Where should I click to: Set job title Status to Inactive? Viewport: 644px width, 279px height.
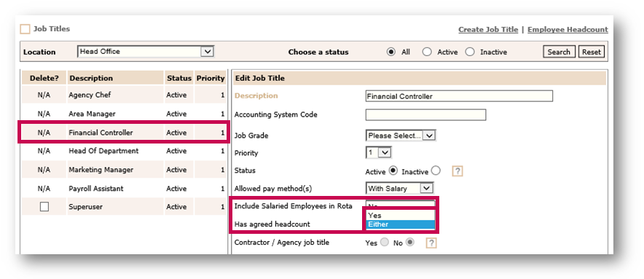[436, 171]
